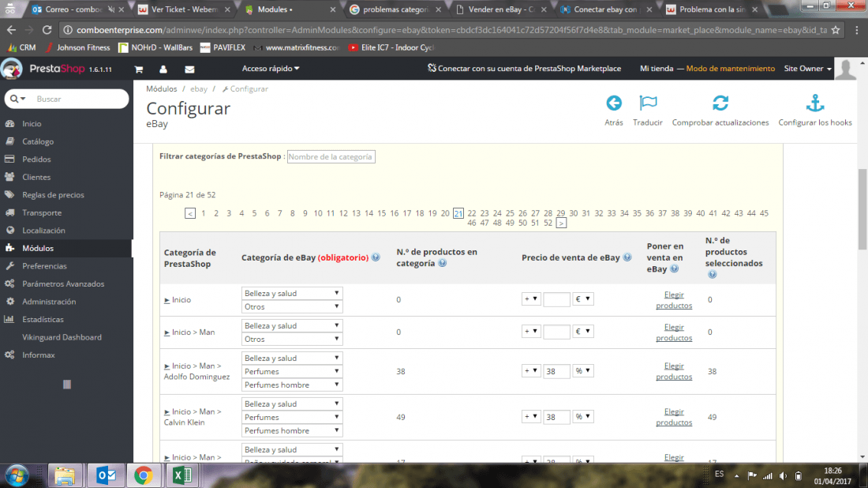Open Módulos in the sidebar menu
868x488 pixels.
tap(38, 248)
